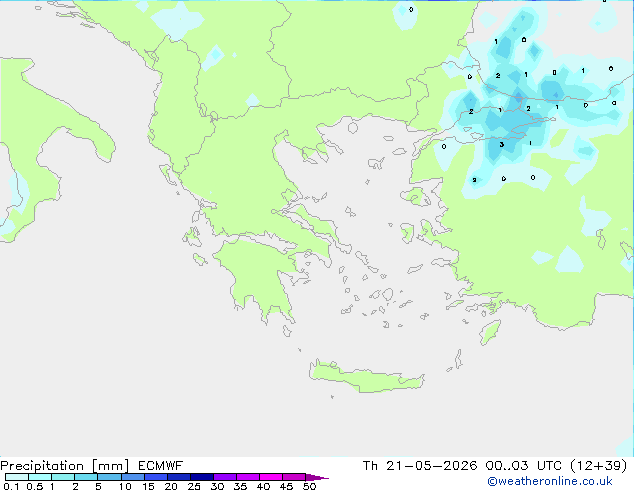
Task: Click the '35' legend scale number
Action: pyautogui.click(x=240, y=486)
